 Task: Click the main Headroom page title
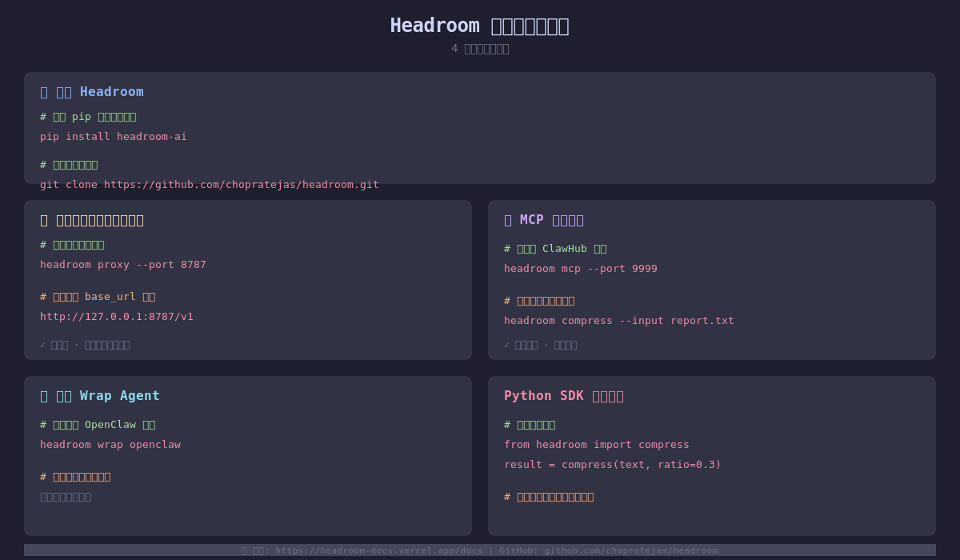tap(480, 26)
